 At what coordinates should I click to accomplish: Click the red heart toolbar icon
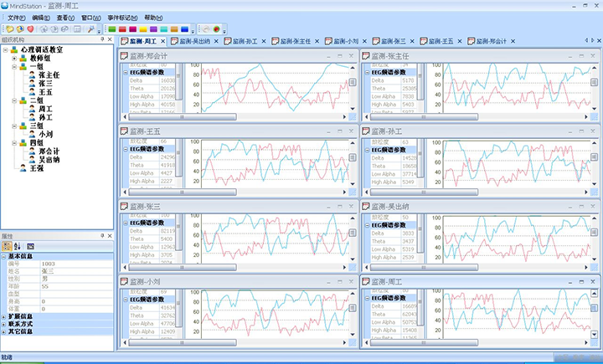click(x=31, y=29)
